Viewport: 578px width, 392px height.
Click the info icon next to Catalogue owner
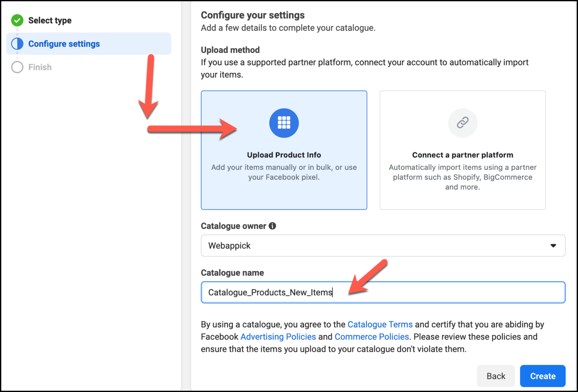(272, 226)
